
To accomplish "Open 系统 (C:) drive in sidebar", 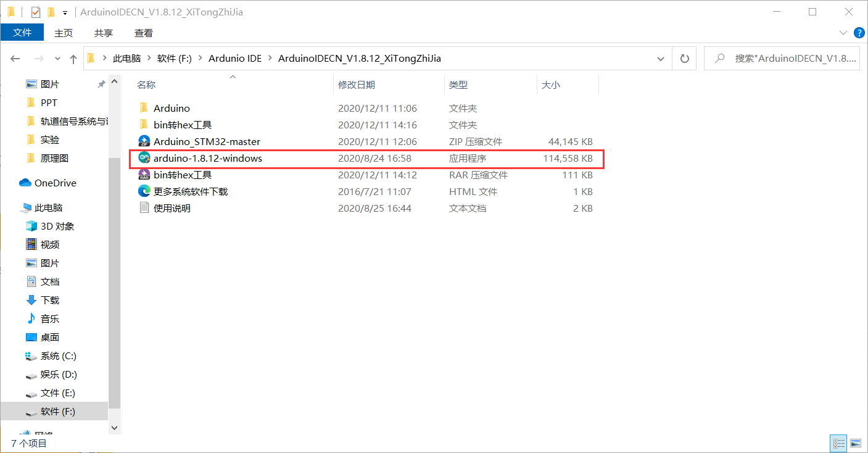I will pos(51,355).
